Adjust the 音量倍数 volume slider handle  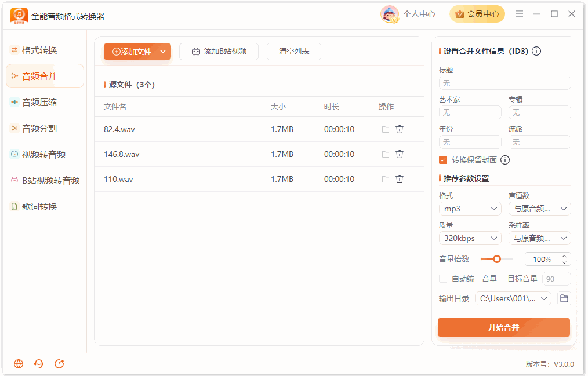click(497, 259)
